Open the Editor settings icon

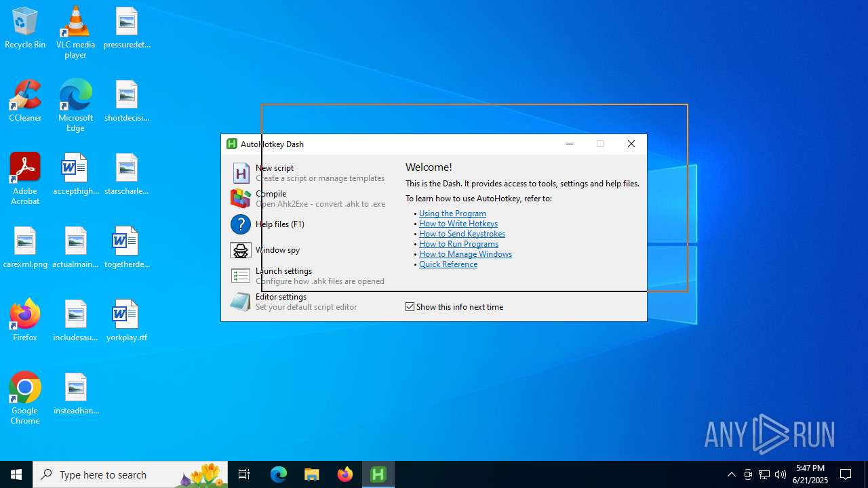[x=241, y=302]
